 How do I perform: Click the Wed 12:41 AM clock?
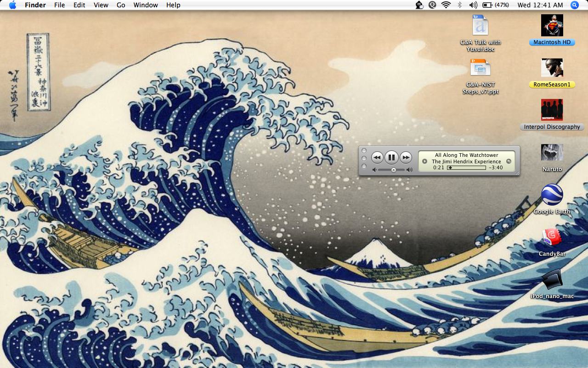[x=540, y=5]
